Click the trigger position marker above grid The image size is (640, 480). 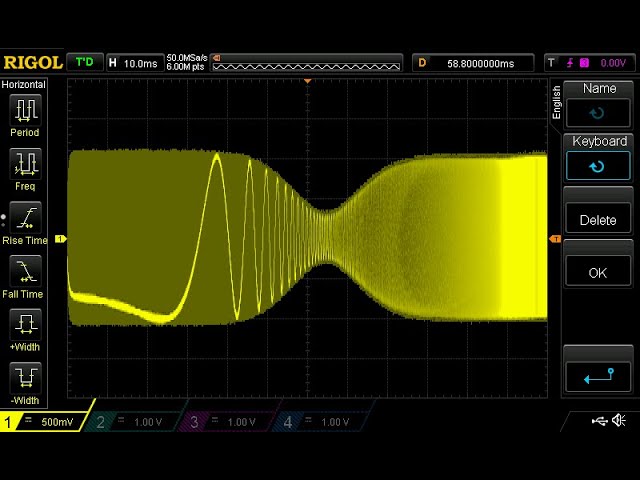tap(308, 82)
